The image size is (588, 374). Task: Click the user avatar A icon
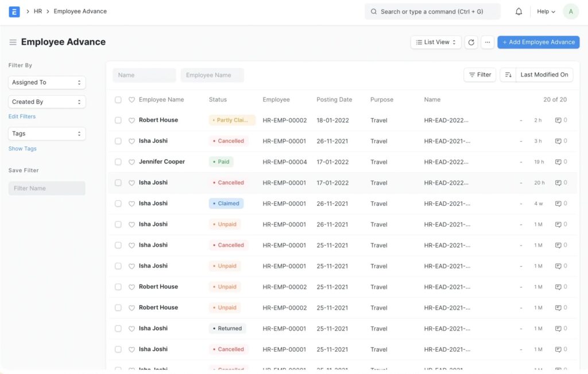point(571,11)
